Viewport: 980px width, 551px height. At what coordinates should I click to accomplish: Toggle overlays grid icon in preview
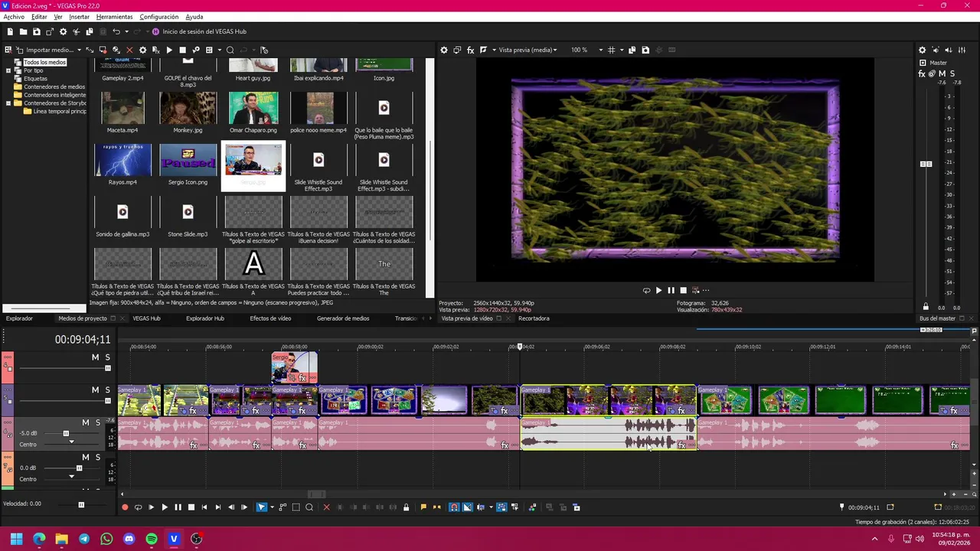point(611,50)
